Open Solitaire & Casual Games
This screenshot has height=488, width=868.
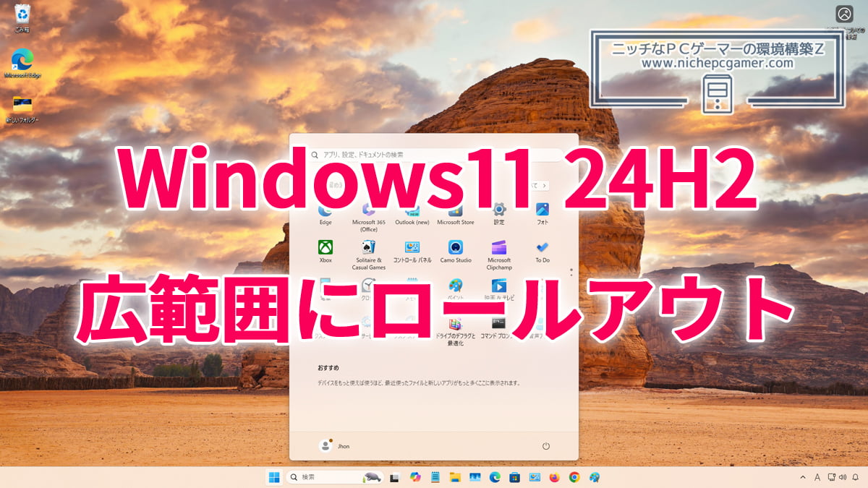click(369, 254)
